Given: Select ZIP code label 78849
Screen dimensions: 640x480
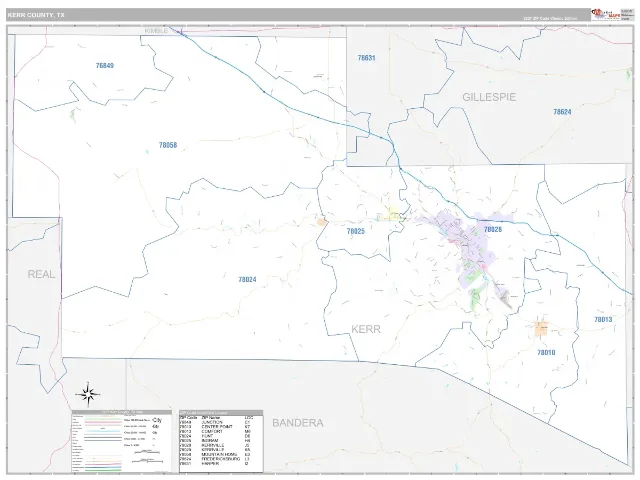Looking at the screenshot, I should (105, 65).
